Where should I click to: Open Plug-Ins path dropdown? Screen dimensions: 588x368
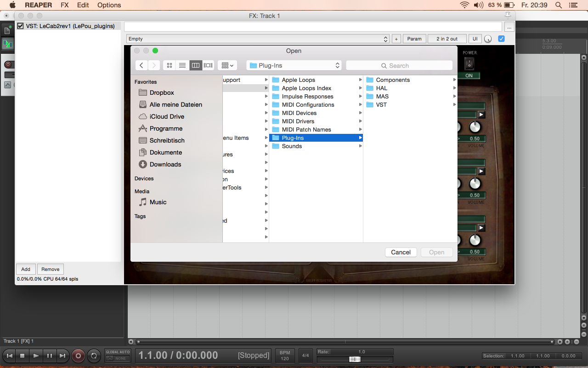tap(294, 65)
